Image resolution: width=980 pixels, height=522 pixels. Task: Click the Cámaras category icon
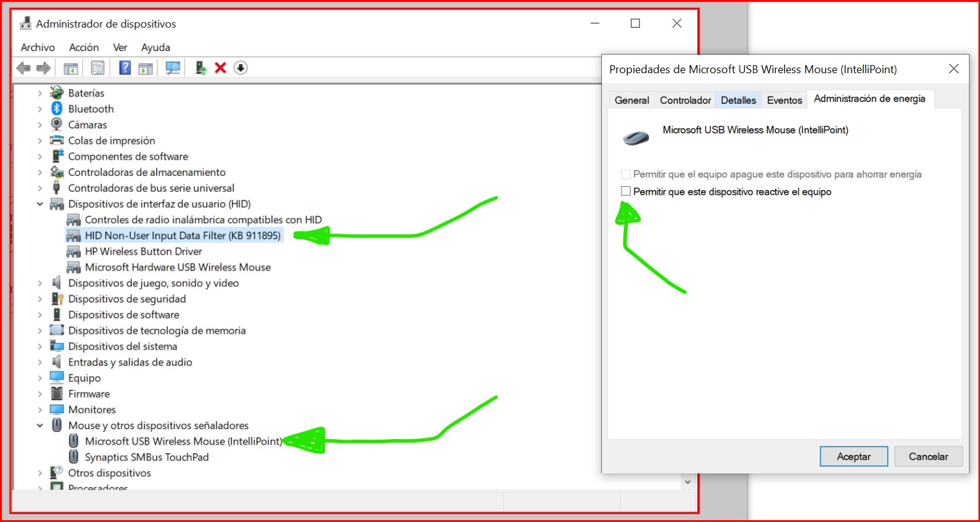(x=57, y=125)
